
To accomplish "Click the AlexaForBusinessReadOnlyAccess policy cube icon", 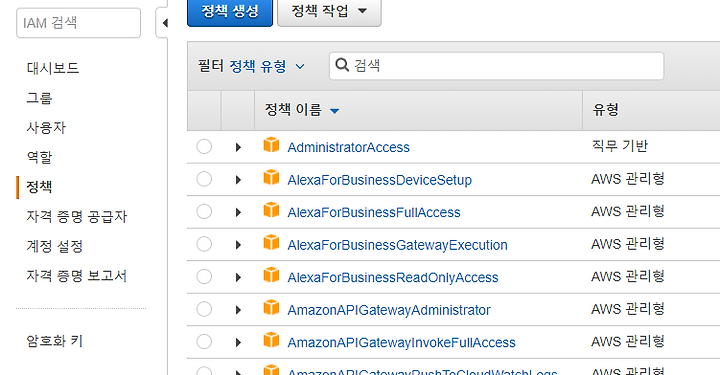I will pyautogui.click(x=271, y=275).
